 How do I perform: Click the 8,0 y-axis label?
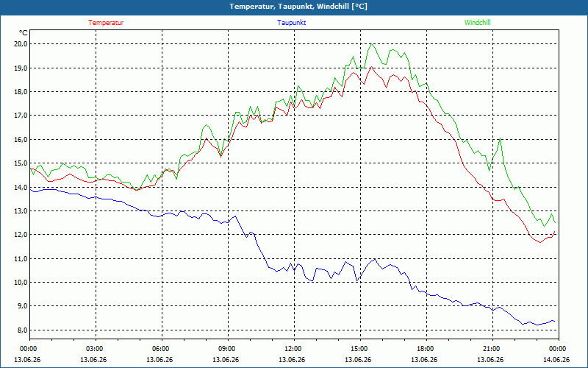click(21, 330)
